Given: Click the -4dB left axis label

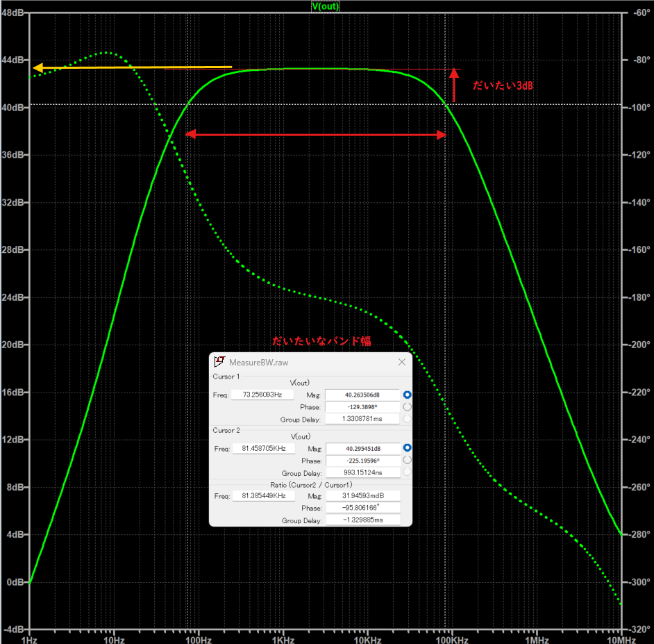Looking at the screenshot, I should (x=13, y=629).
